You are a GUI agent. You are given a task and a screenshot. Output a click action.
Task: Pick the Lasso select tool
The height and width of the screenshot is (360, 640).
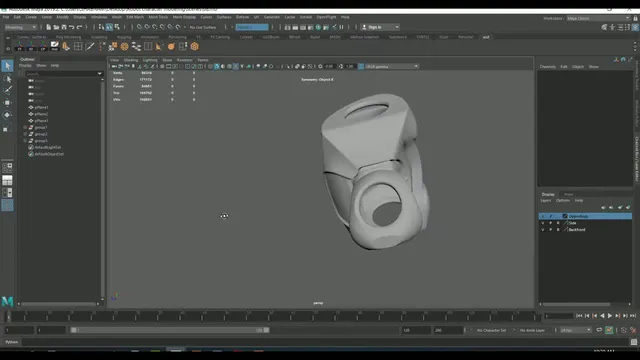(7, 78)
